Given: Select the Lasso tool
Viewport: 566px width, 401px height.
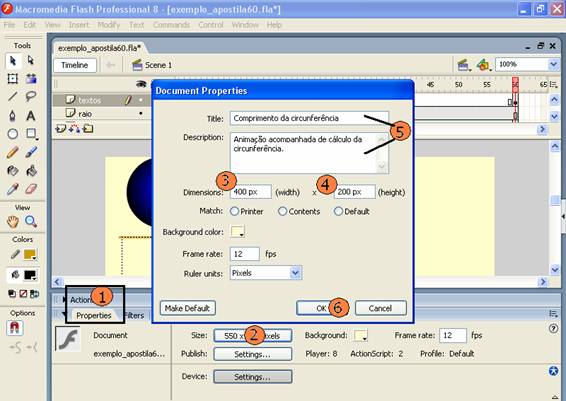Looking at the screenshot, I should click(x=31, y=96).
